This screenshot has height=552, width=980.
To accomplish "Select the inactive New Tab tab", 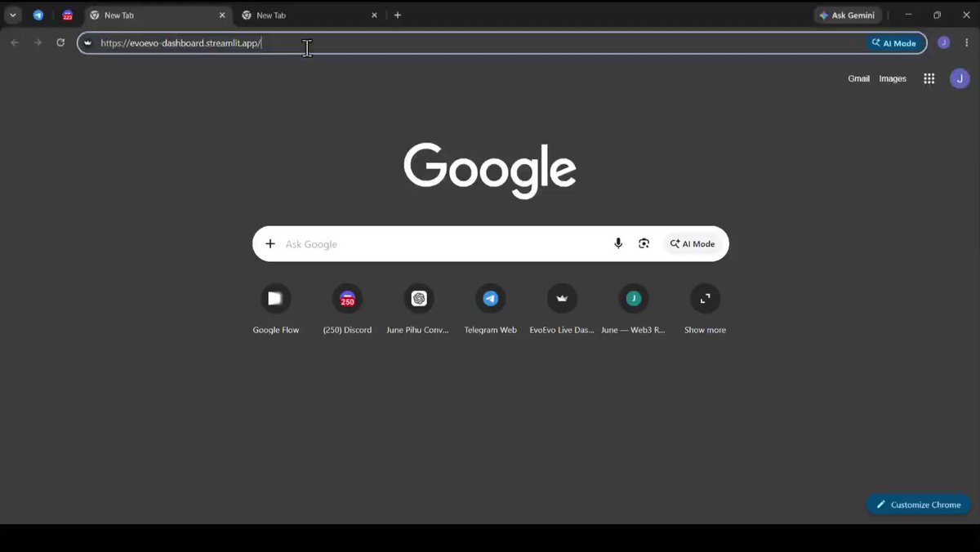I will pos(310,16).
